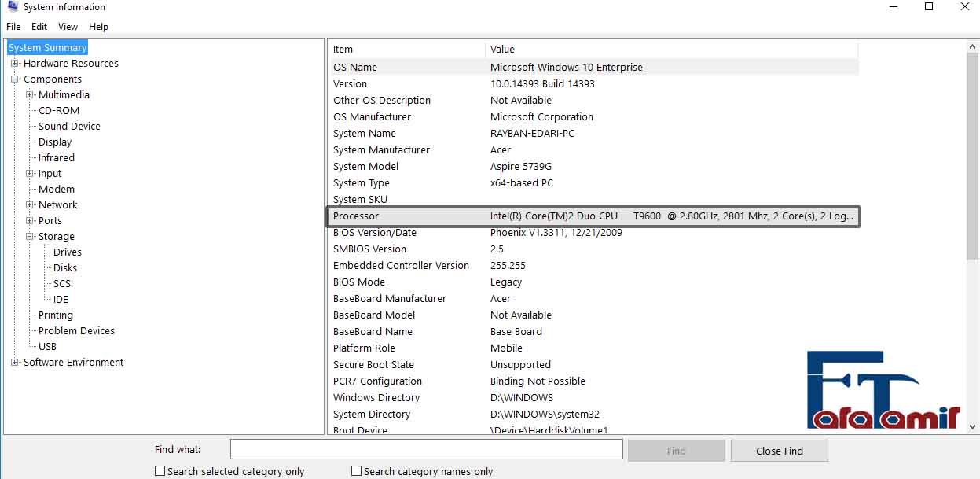This screenshot has height=479, width=980.
Task: Click the System Information title bar icon
Action: [12, 7]
